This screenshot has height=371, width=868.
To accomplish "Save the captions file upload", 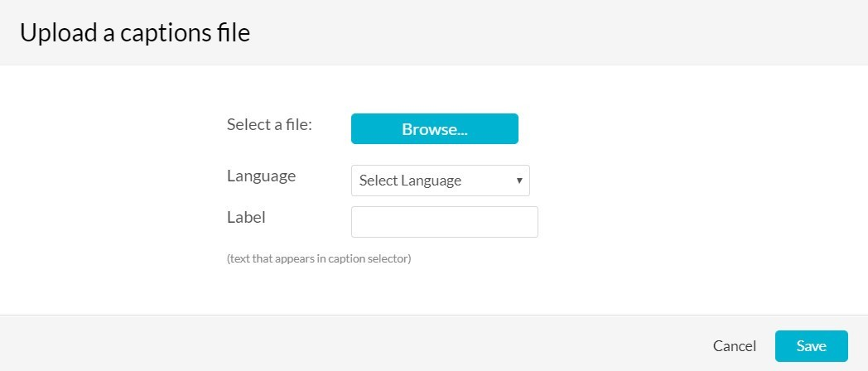I will 811,346.
